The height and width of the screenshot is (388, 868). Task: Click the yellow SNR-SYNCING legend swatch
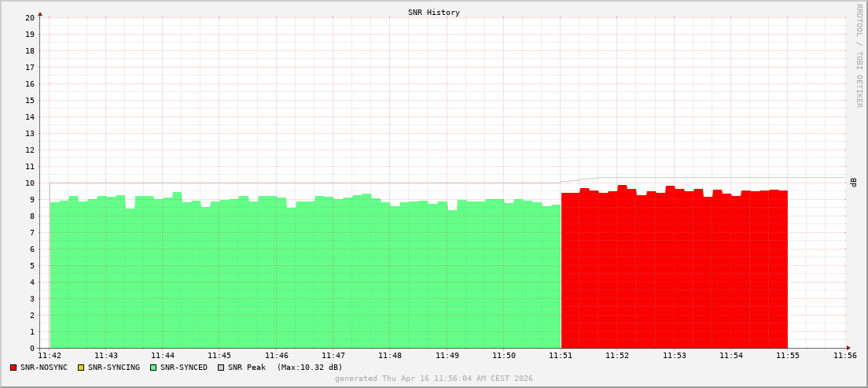(81, 368)
